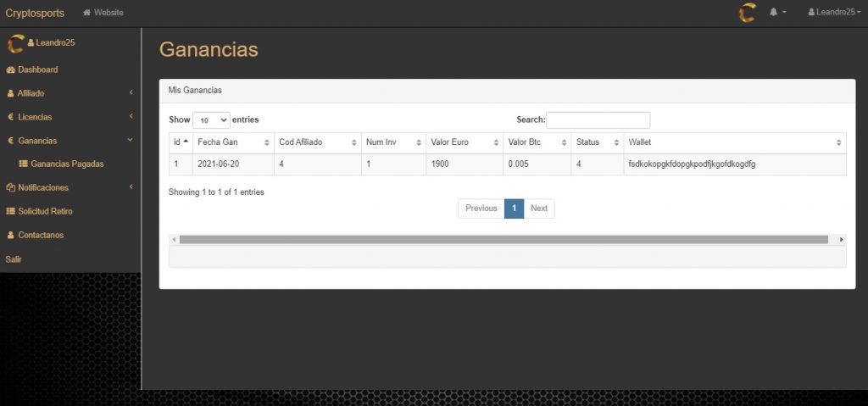868x406 pixels.
Task: Click the notification bell icon
Action: [774, 13]
